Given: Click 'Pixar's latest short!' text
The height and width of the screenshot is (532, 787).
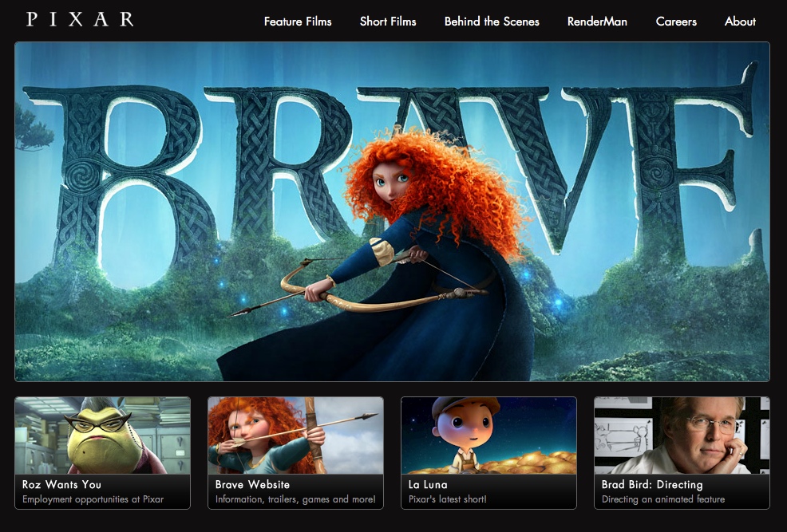Looking at the screenshot, I should [x=448, y=499].
